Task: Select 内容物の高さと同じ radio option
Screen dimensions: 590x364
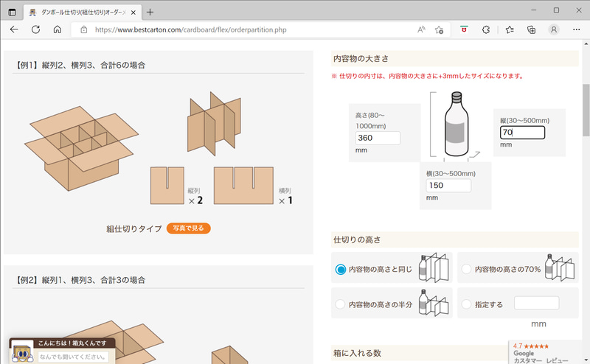Action: click(x=341, y=270)
